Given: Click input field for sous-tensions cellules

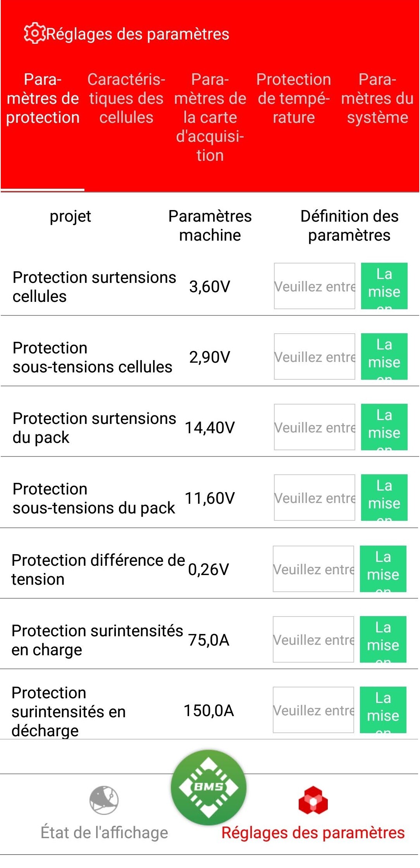Looking at the screenshot, I should tap(314, 357).
